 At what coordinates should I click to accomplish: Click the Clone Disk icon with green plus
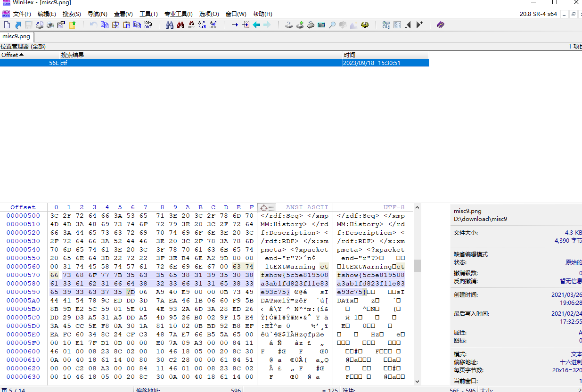click(300, 25)
